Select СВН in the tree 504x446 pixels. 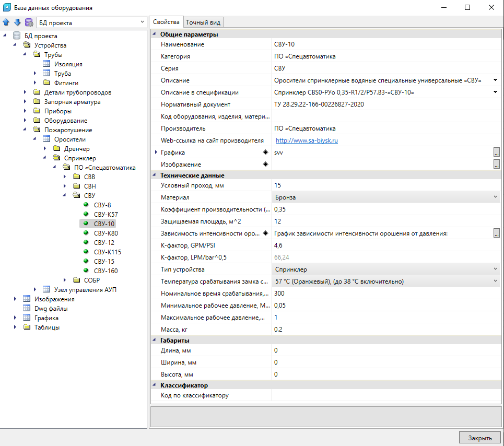coord(90,186)
